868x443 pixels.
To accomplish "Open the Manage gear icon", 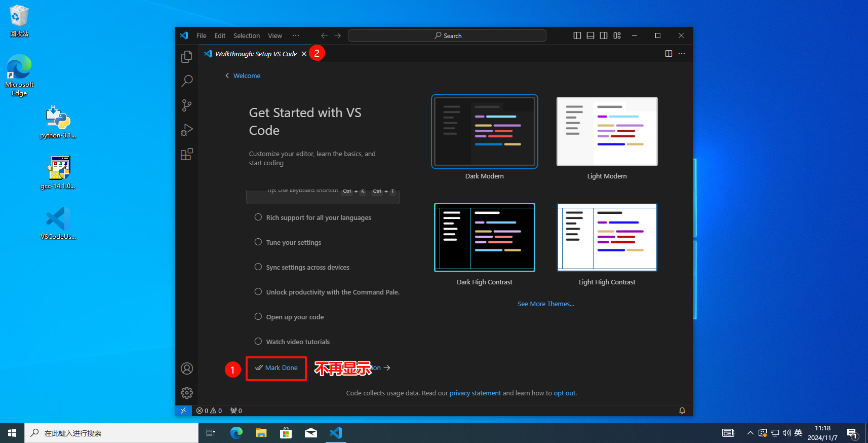I will 187,393.
